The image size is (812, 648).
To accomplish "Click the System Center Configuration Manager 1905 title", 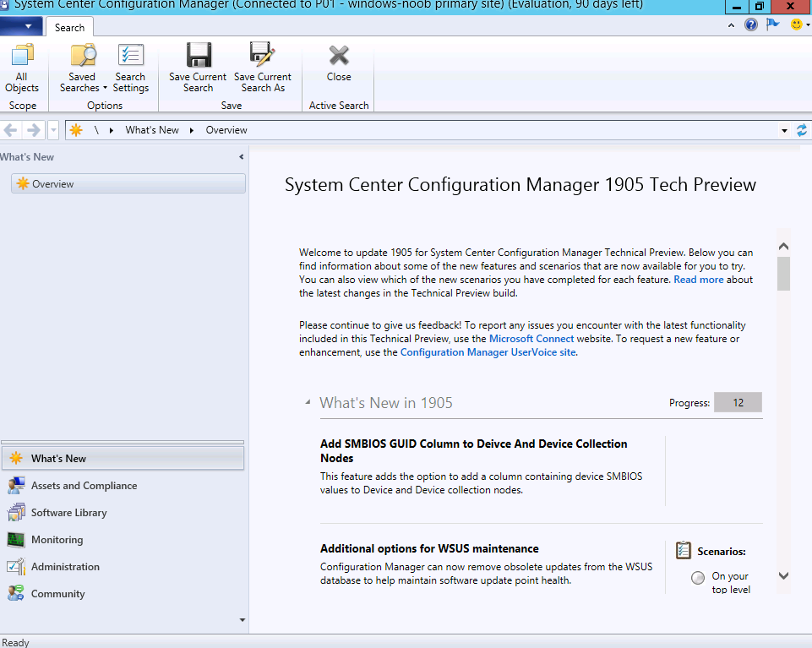I will pyautogui.click(x=520, y=184).
